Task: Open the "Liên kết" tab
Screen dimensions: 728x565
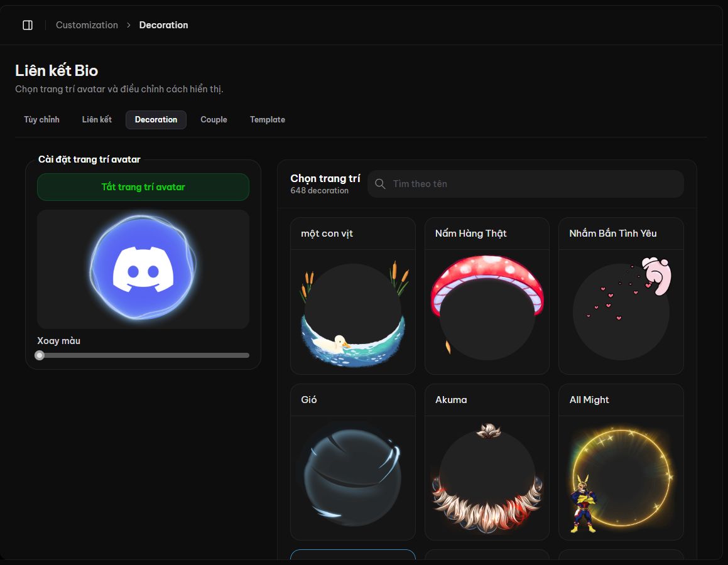Action: coord(97,120)
